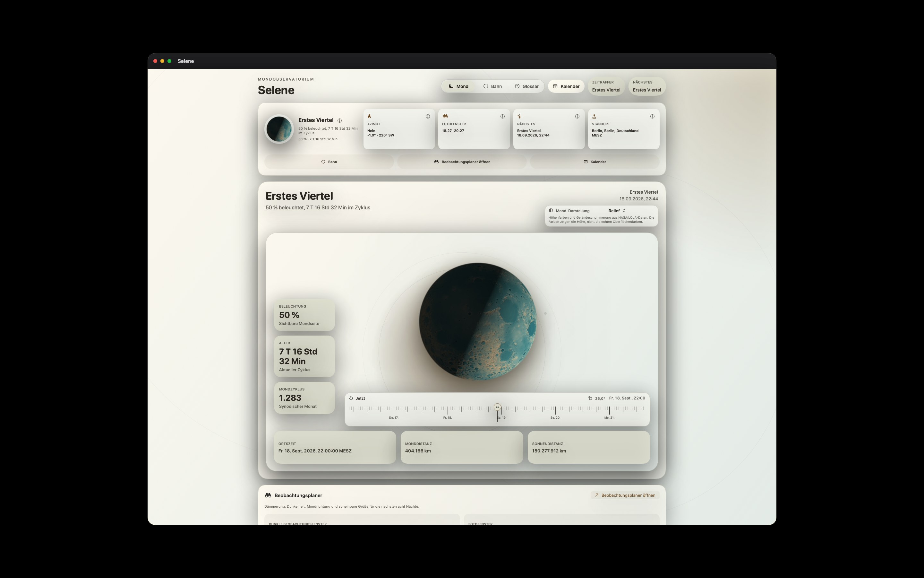This screenshot has width=924, height=578.
Task: Open info for Erstes Viertel in summary card
Action: coord(339,120)
